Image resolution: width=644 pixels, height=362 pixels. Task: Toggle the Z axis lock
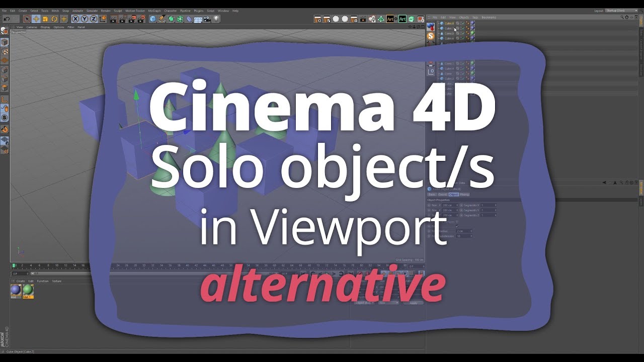pyautogui.click(x=94, y=19)
